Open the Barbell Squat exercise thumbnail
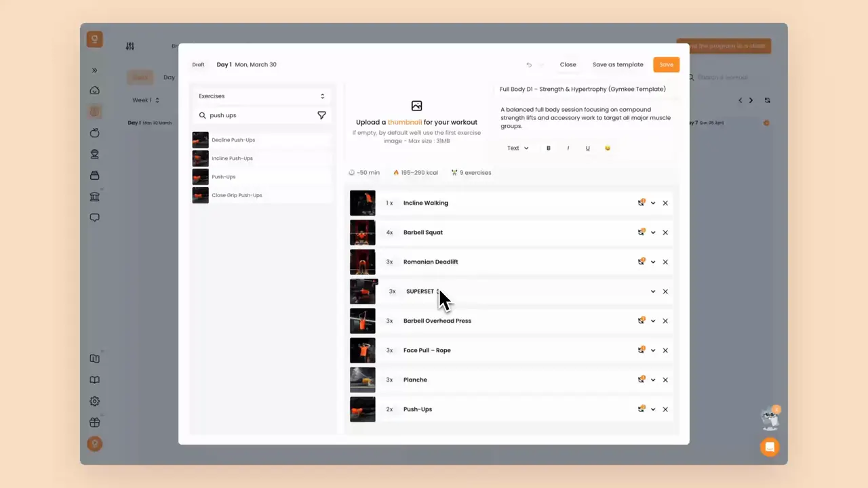Viewport: 868px width, 488px height. 362,232
